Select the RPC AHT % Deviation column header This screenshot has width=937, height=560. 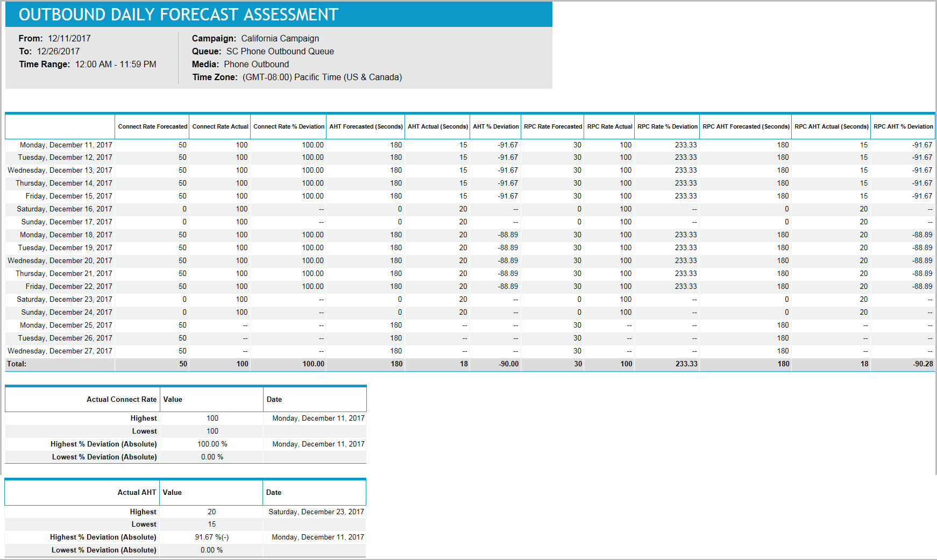pyautogui.click(x=903, y=126)
